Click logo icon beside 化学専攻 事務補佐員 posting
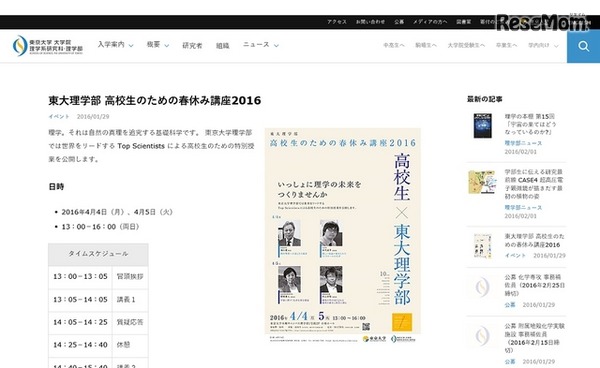The width and height of the screenshot is (600, 368). tap(482, 287)
